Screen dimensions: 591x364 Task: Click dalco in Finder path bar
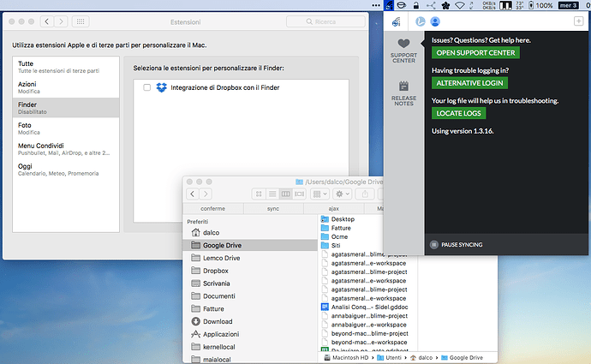(421, 358)
